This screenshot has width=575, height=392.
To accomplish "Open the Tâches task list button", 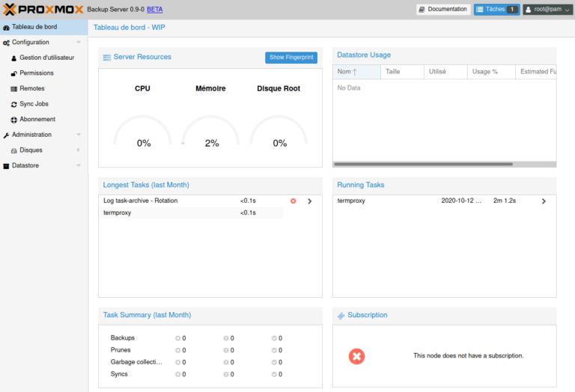I will pos(496,10).
